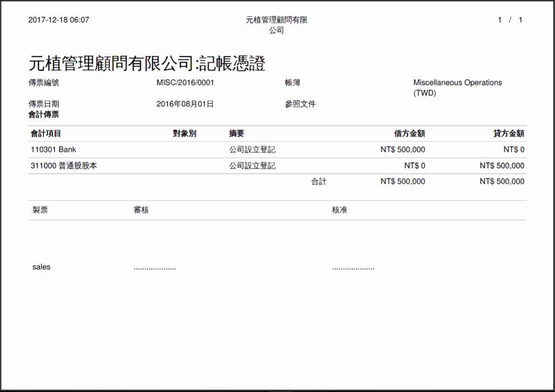
Task: Select the 帳簿 label
Action: click(x=292, y=83)
